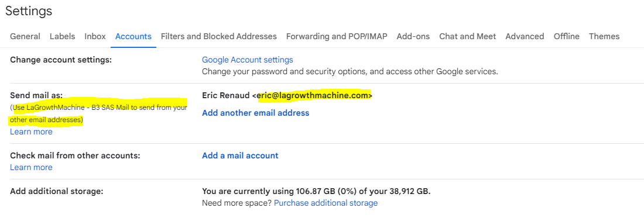Open the Offline settings tab
The width and height of the screenshot is (644, 218).
566,36
